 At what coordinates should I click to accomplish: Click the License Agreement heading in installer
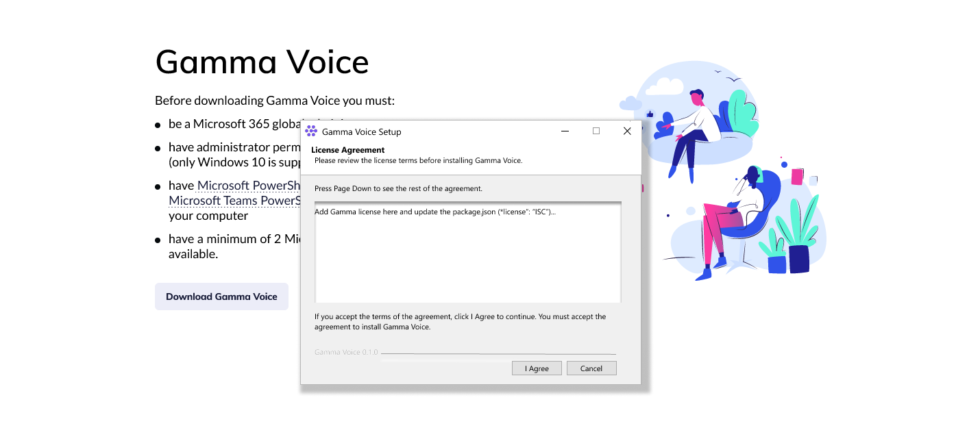(x=348, y=150)
